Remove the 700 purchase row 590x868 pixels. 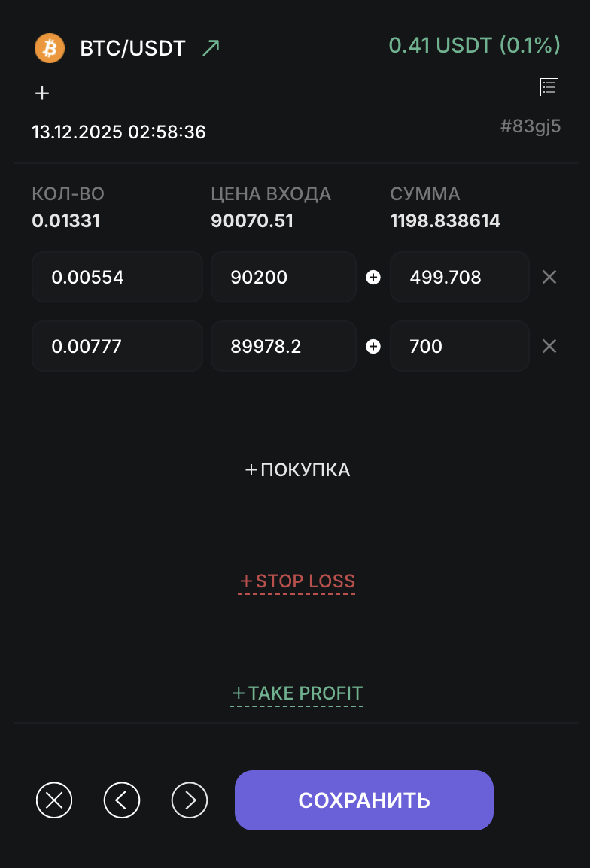549,347
